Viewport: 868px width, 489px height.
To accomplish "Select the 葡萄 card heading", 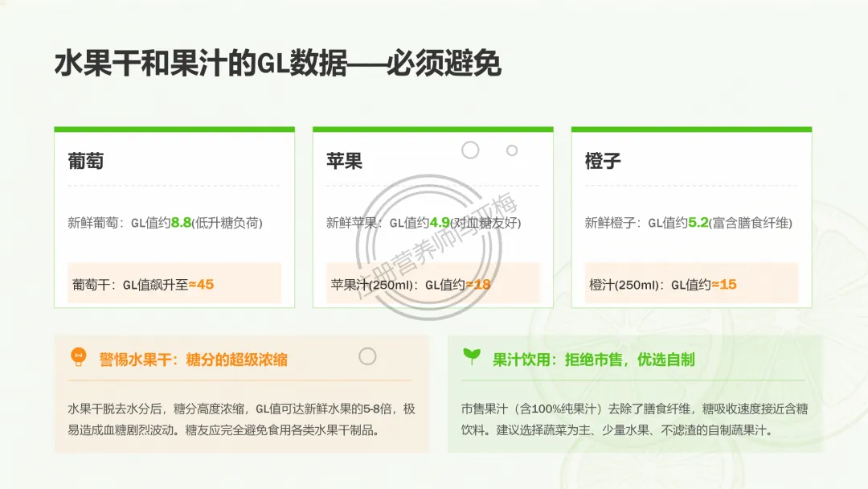I will pos(86,161).
